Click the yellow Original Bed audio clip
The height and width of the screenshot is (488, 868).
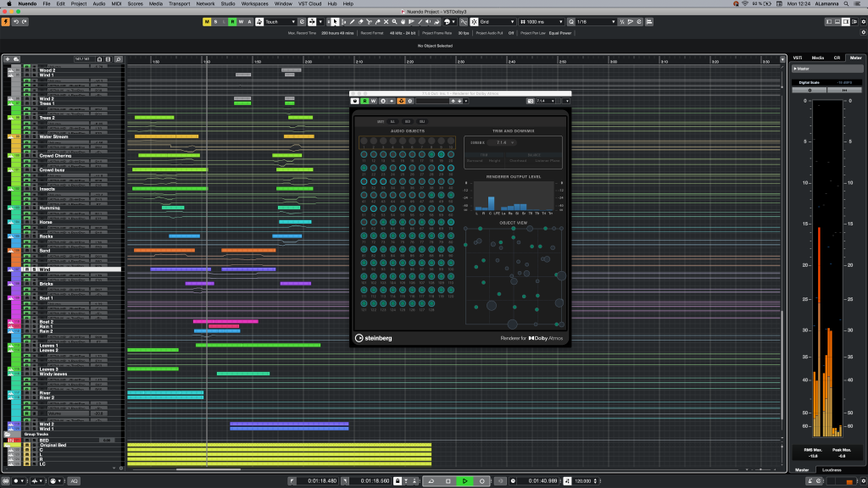(279, 445)
